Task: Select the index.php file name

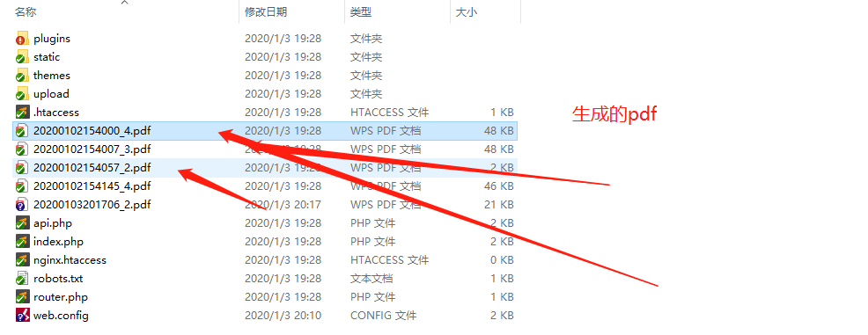Action: [58, 242]
